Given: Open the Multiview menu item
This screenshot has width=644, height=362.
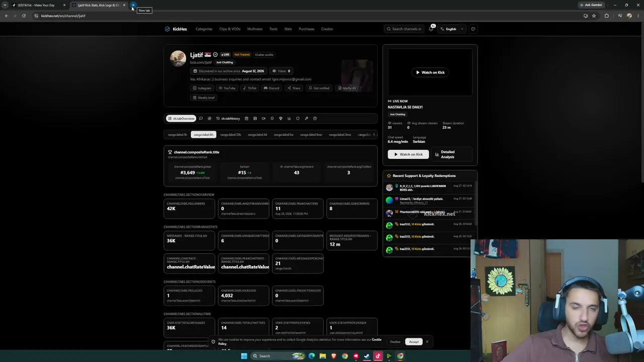Looking at the screenshot, I should [255, 29].
